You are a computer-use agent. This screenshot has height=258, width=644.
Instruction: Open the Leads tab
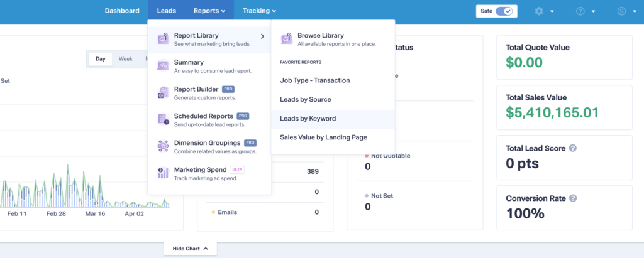(166, 11)
